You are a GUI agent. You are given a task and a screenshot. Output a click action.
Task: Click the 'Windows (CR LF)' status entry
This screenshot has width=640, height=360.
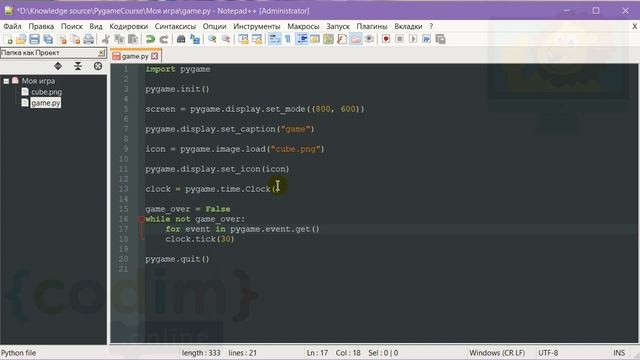[x=497, y=353]
